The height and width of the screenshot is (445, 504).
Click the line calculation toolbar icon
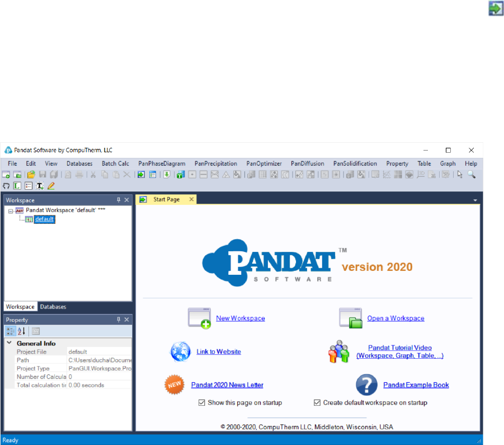[x=204, y=175]
